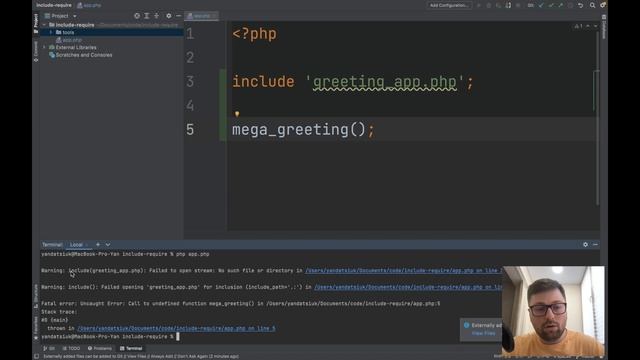
Task: Switch to the app.php editor tab
Action: [202, 16]
